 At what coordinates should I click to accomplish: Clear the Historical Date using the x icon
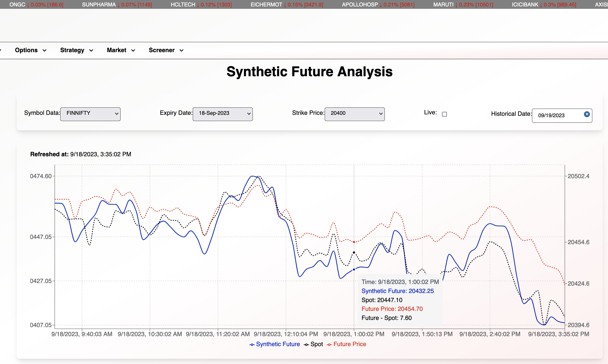[587, 114]
